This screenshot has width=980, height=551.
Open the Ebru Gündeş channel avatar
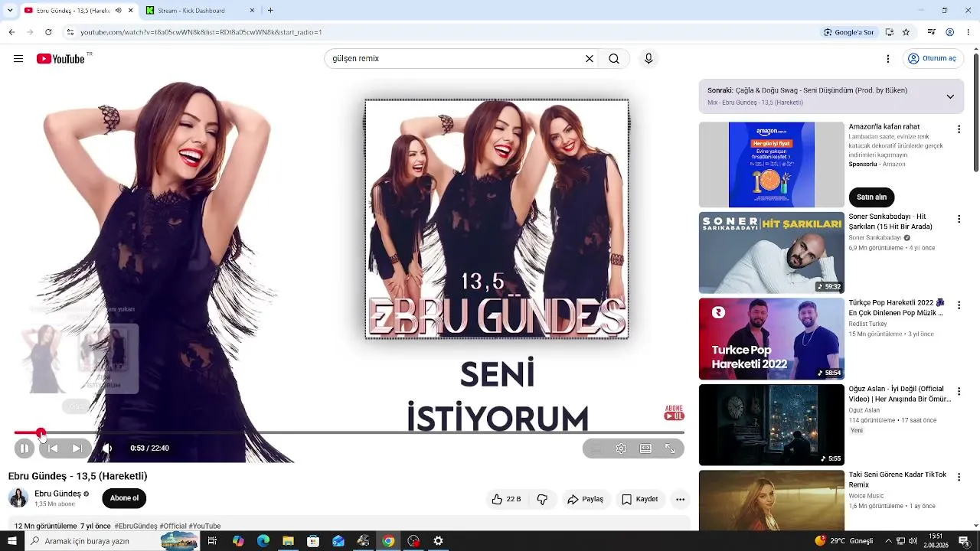pyautogui.click(x=18, y=498)
